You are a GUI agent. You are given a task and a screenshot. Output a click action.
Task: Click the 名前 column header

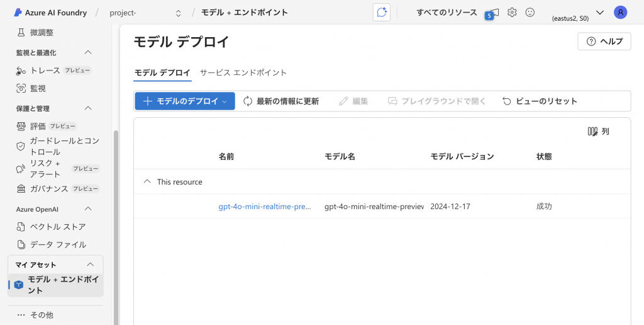pos(226,156)
